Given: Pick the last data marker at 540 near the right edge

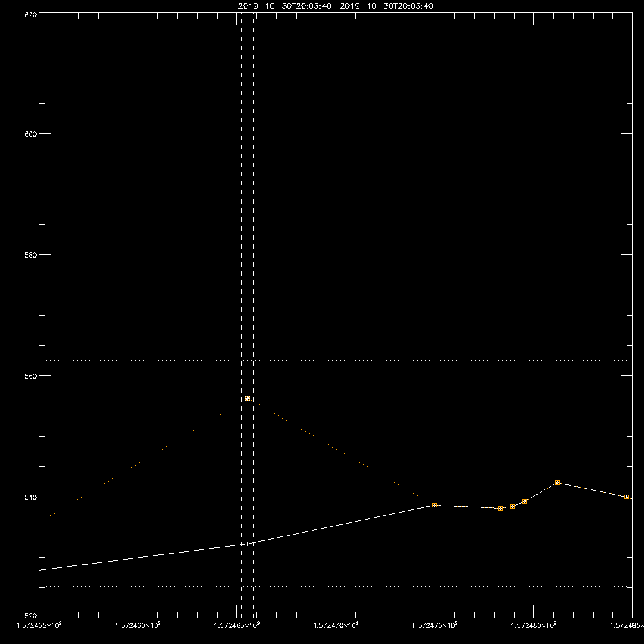Looking at the screenshot, I should click(x=627, y=497).
